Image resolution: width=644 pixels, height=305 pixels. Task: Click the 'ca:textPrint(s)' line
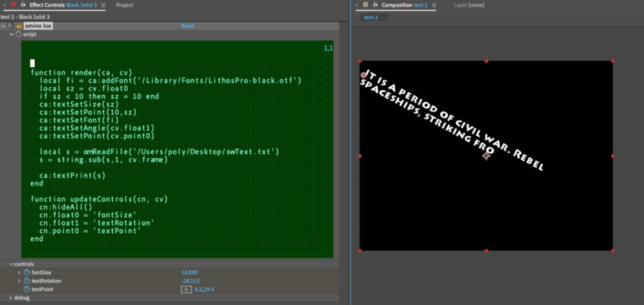pos(72,176)
